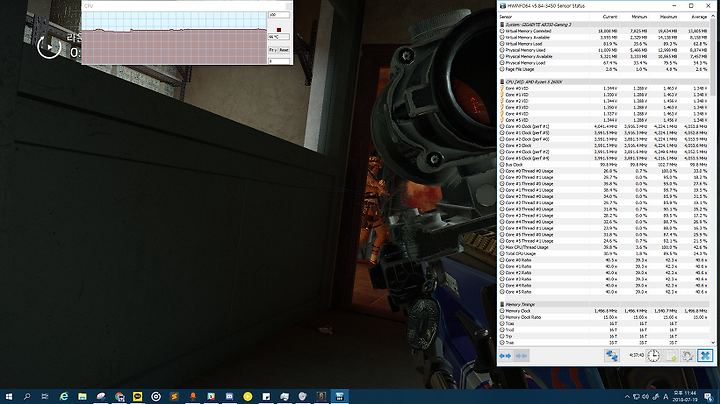Select the Total CPU Usage row
The height and width of the screenshot is (404, 720).
pos(604,253)
